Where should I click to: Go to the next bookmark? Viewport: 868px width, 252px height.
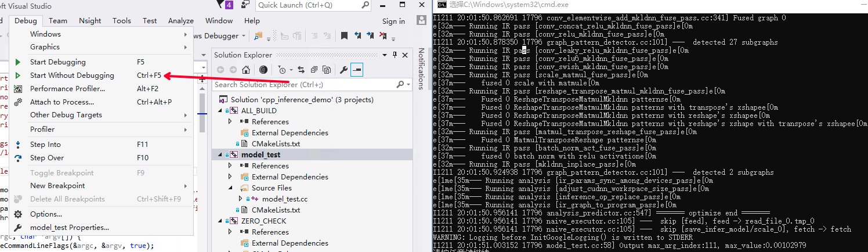pos(371,36)
